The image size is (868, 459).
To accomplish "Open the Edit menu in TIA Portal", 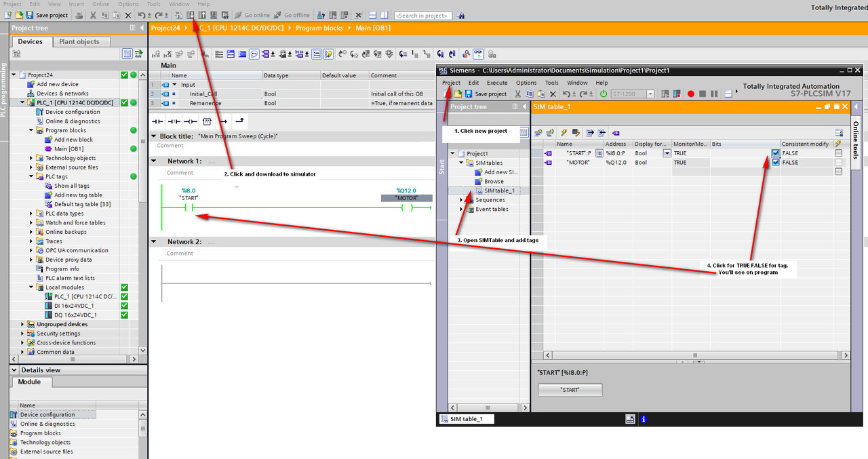I will 35,4.
